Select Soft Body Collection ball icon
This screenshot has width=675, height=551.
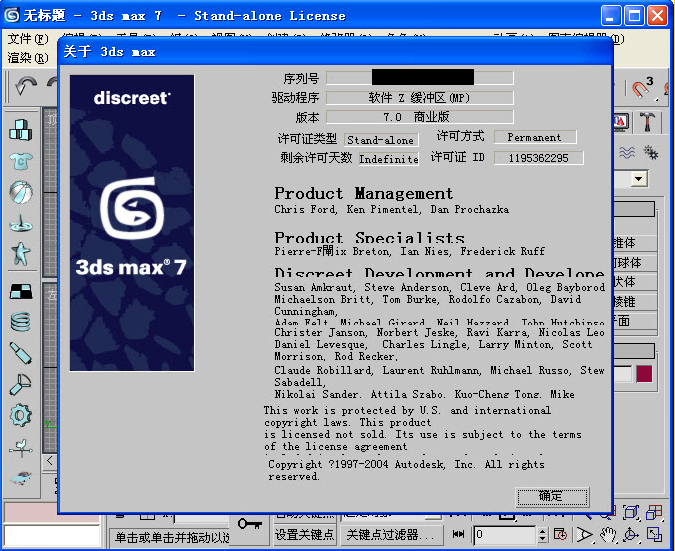coord(21,192)
